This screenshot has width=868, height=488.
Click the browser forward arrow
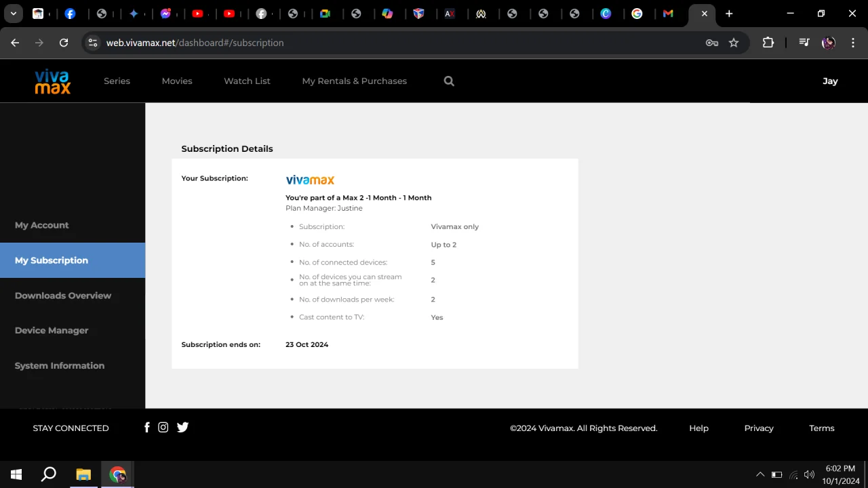point(39,43)
